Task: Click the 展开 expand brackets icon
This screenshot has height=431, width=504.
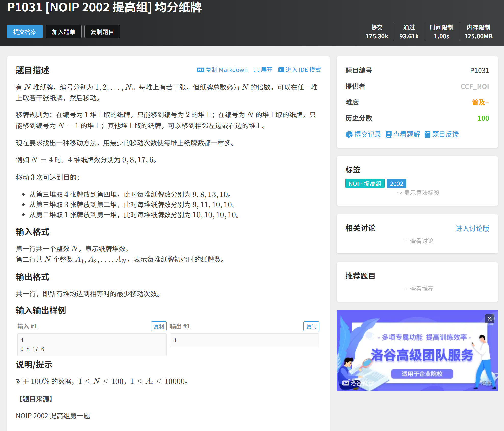Action: [x=256, y=70]
